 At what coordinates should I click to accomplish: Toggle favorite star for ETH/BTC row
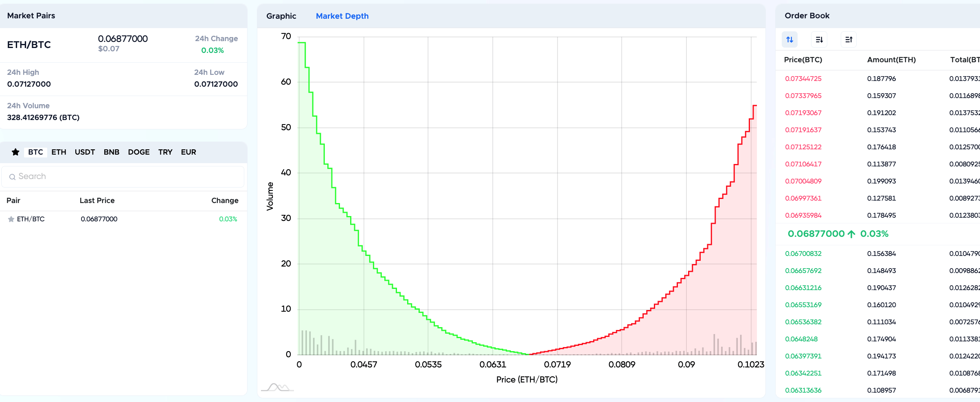[x=11, y=219]
